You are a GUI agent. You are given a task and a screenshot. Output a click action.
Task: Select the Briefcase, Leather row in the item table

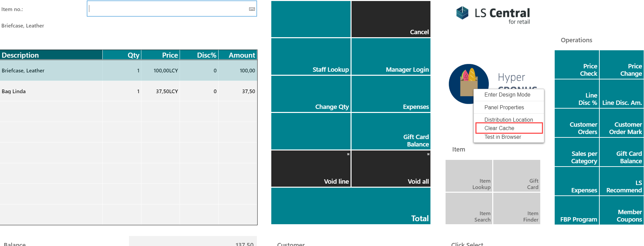click(x=129, y=70)
